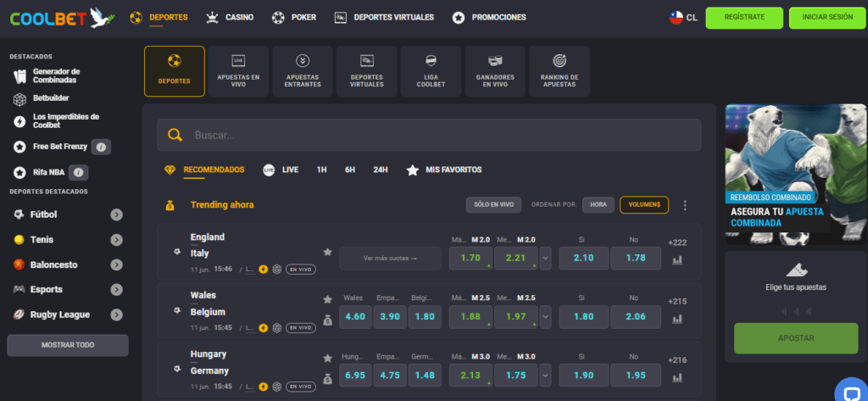Favorite the England vs Italy match star
The height and width of the screenshot is (401, 868).
(x=327, y=252)
